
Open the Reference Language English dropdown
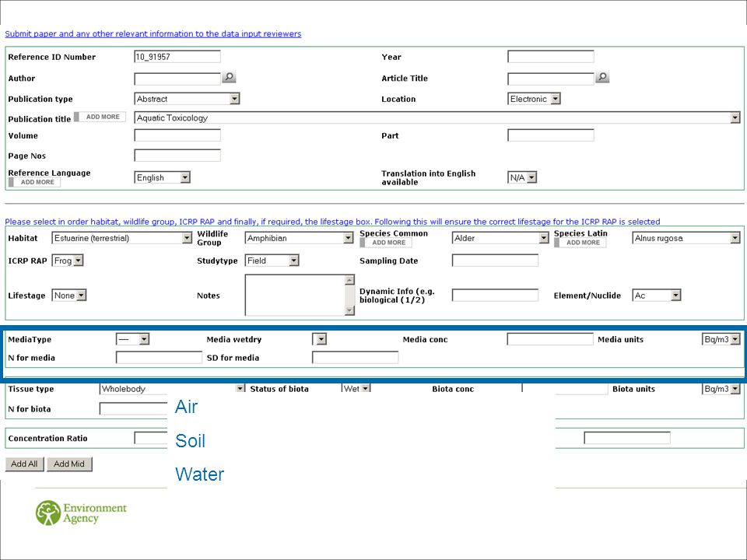[163, 177]
